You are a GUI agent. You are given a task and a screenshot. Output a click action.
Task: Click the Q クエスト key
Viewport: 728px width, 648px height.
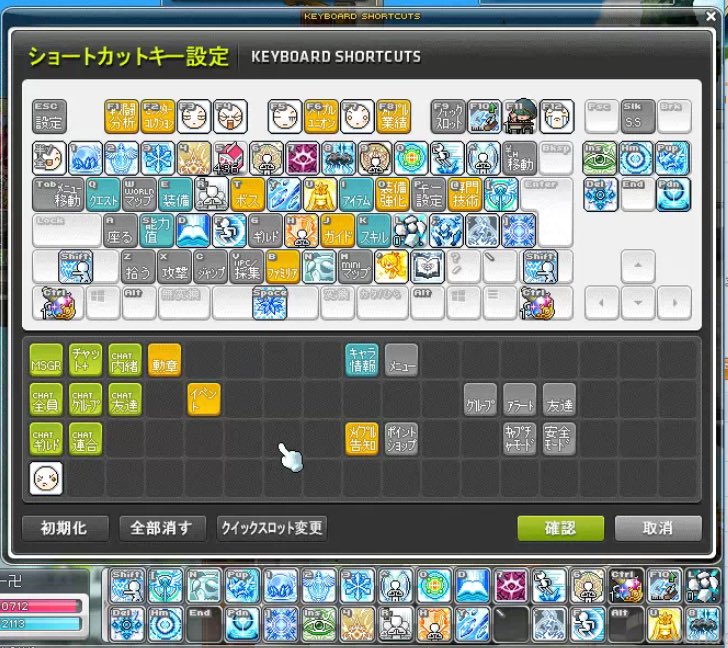103,194
